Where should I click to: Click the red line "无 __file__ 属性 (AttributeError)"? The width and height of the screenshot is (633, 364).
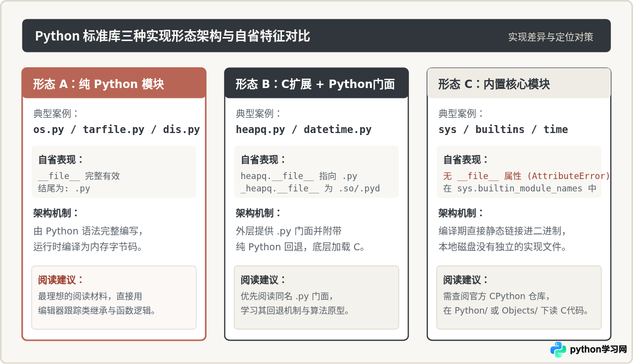(527, 176)
